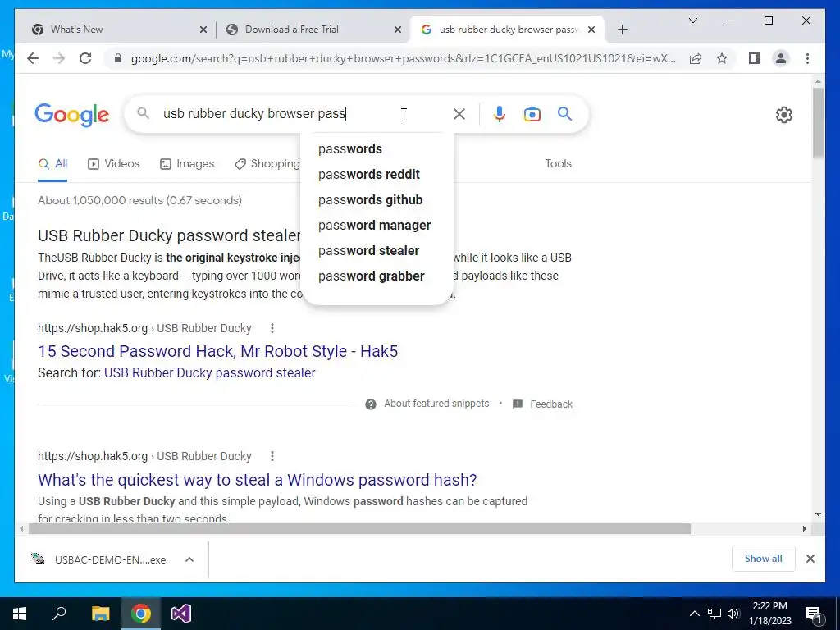Screen dimensions: 840x630
Task: Open Chrome side panel icon
Action: pos(755,58)
